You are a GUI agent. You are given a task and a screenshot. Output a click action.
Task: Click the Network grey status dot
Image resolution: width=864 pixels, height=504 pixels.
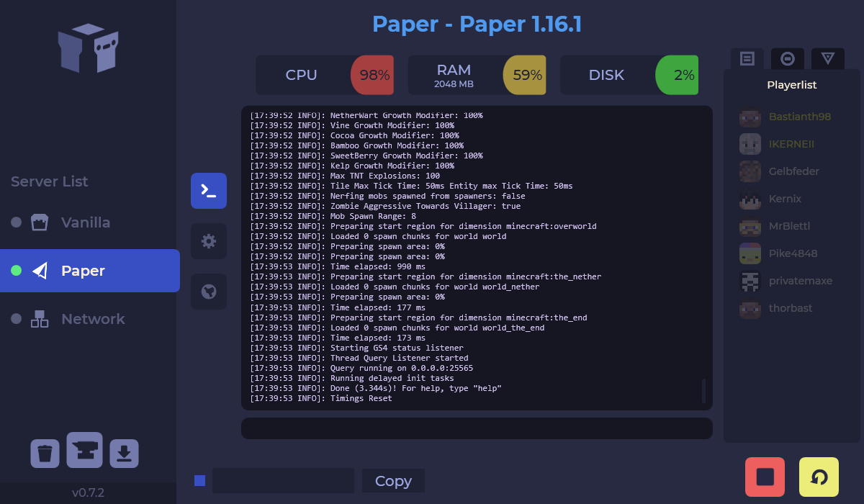point(16,319)
